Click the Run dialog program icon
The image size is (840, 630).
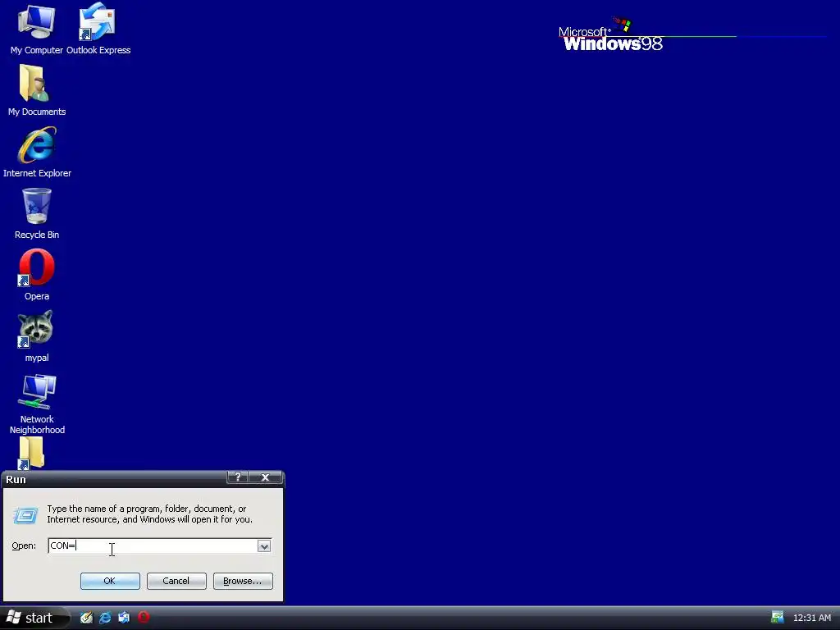point(25,515)
